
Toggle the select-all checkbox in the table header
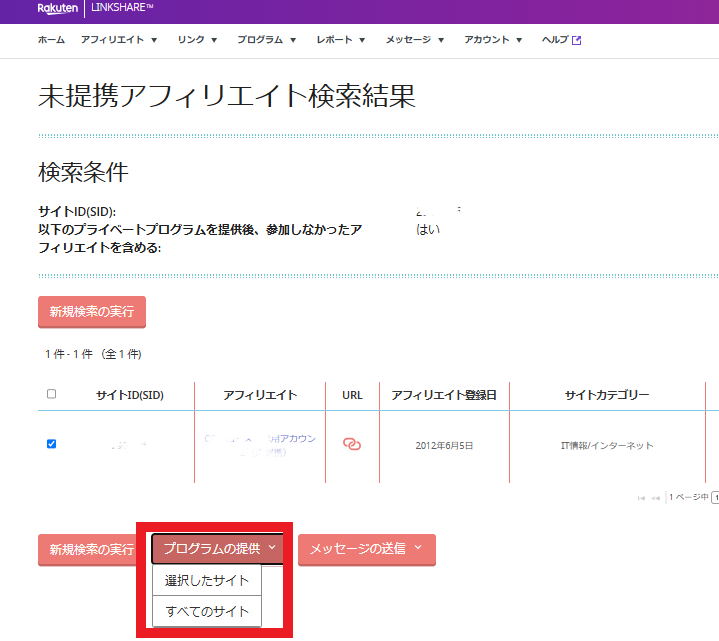52,394
